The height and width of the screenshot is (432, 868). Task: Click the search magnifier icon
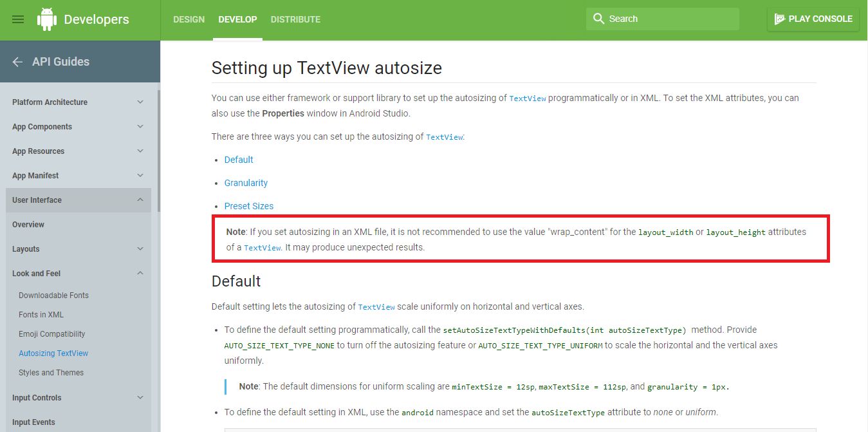point(598,19)
